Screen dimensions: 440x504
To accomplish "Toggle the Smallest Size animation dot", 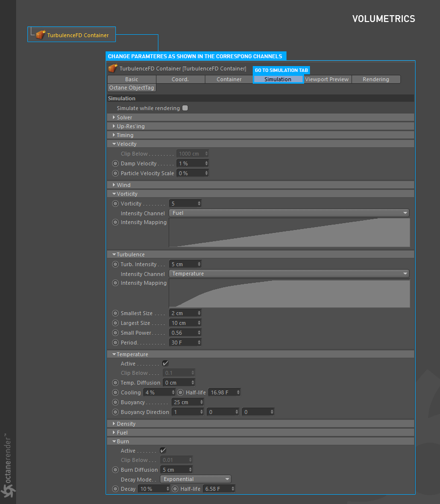I will [x=115, y=313].
